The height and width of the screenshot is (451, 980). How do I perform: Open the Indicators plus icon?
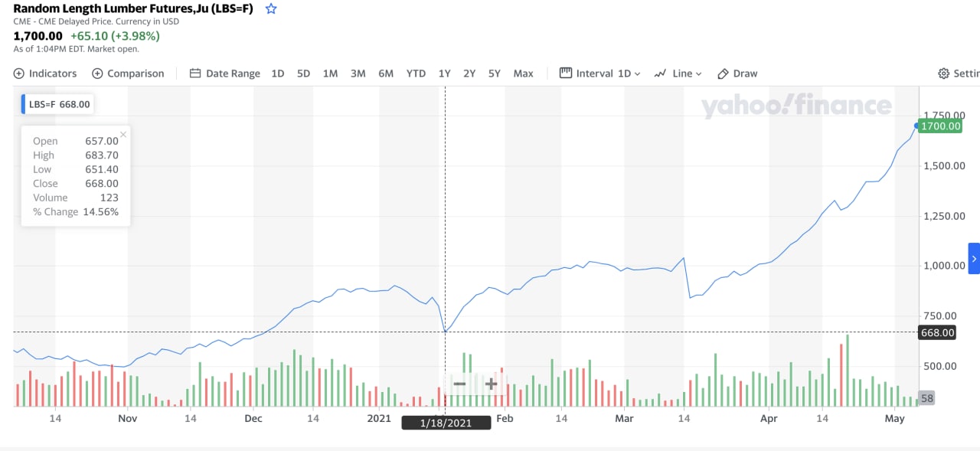[19, 74]
